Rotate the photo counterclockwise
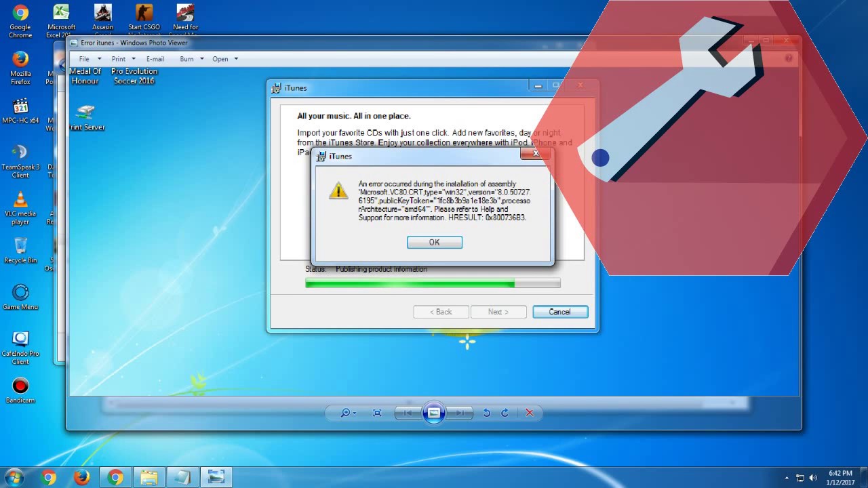The width and height of the screenshot is (868, 488). click(x=486, y=413)
